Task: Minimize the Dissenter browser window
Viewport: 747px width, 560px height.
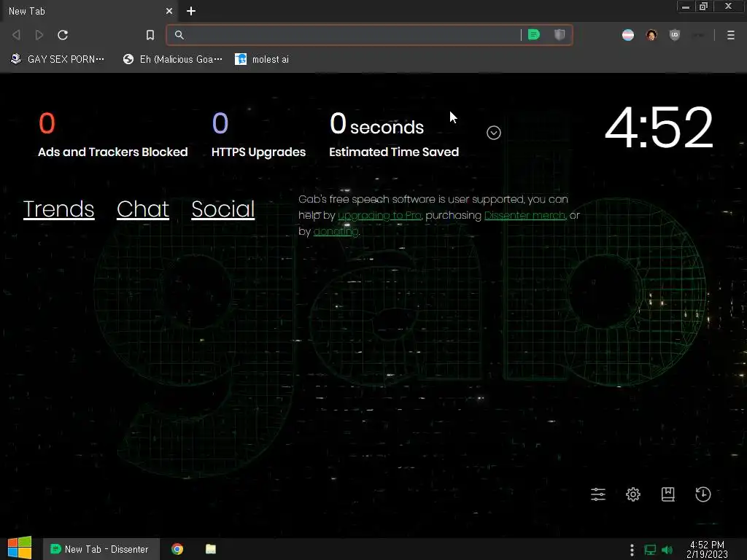Action: 686,7
